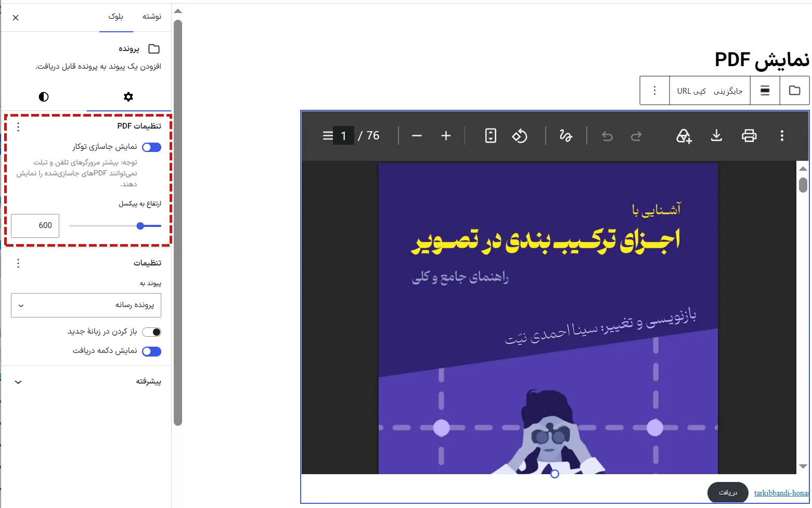Screen dimensions: 812x508
Task: Click the redo arrow in PDF toolbar
Action: coord(636,136)
